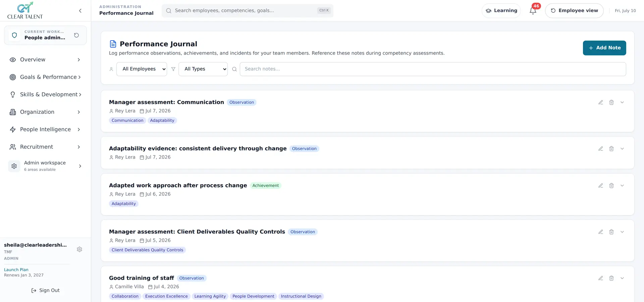The image size is (644, 302).
Task: Open the Learning section
Action: (x=501, y=11)
